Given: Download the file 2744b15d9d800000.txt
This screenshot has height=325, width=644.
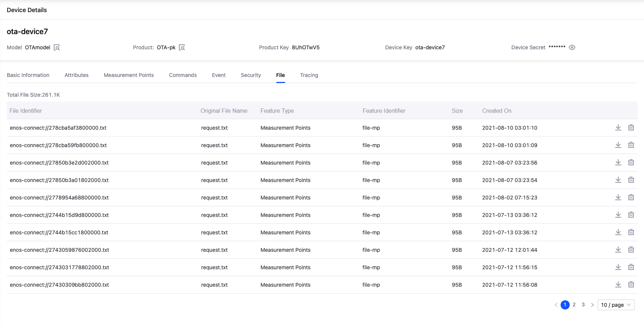Looking at the screenshot, I should coord(618,215).
